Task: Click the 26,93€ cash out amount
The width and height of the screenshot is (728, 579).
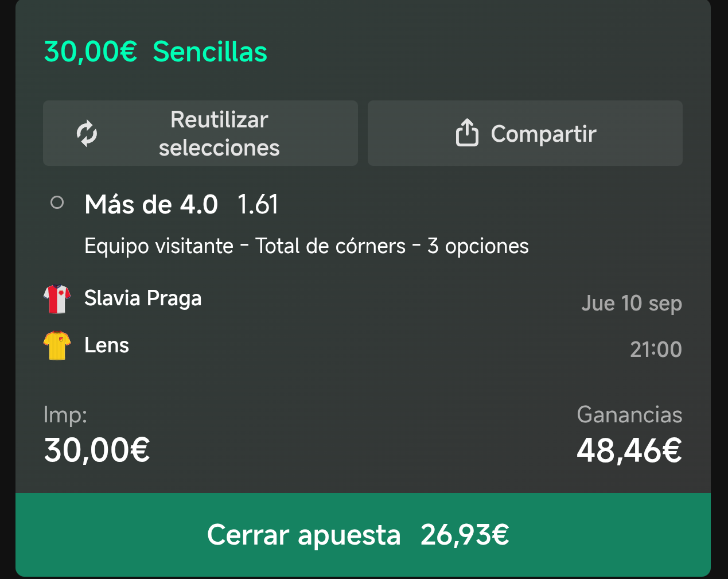Action: tap(465, 535)
